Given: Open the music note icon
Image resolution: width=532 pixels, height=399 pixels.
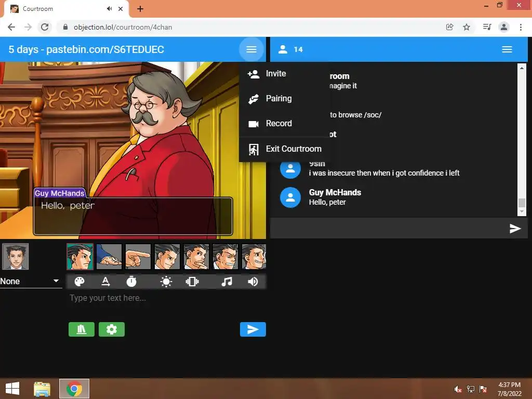Looking at the screenshot, I should coord(227,282).
